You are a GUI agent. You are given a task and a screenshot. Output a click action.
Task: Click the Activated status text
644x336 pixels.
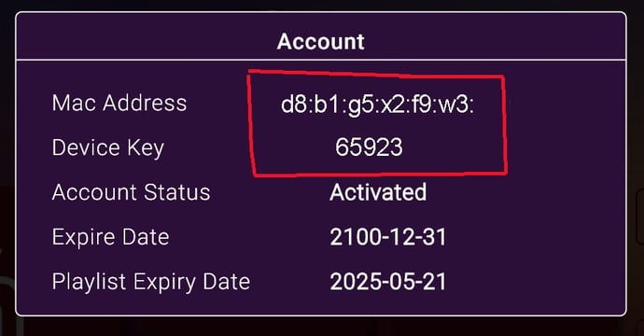tap(378, 192)
